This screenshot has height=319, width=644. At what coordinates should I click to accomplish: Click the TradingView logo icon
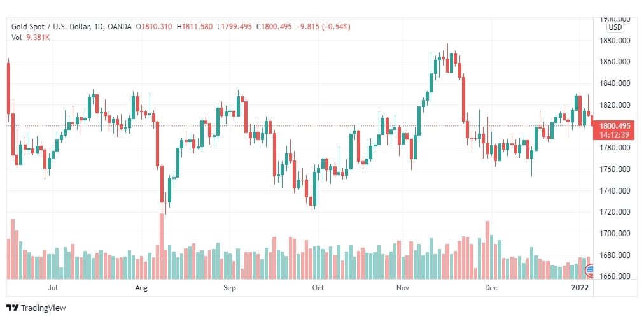[13, 308]
